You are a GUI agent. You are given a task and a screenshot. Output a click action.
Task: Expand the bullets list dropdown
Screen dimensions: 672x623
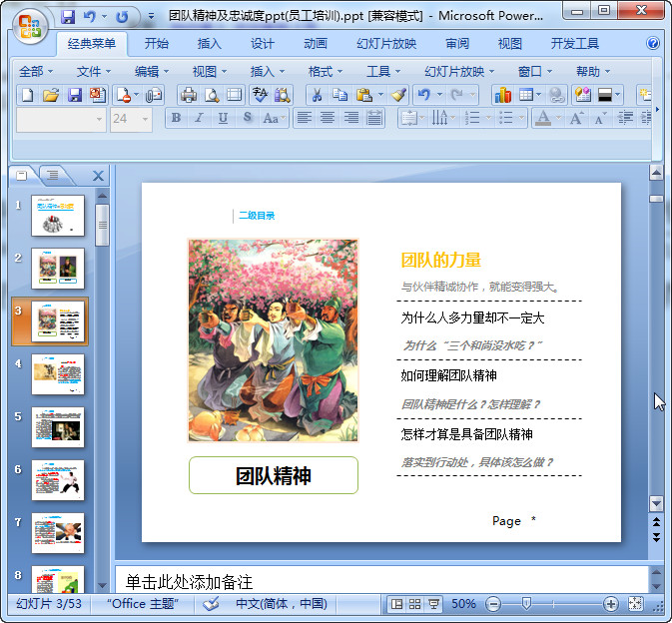(x=521, y=118)
